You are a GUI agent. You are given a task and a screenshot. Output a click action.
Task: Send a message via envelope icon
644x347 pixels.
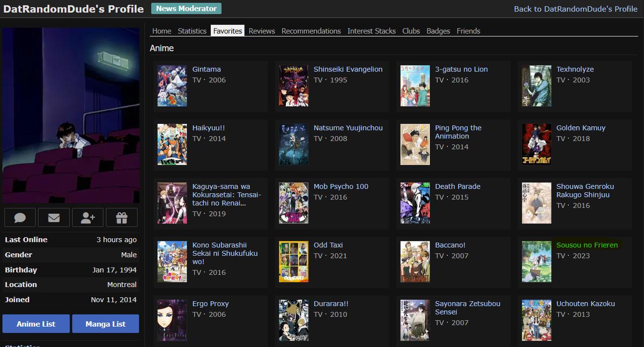[54, 218]
